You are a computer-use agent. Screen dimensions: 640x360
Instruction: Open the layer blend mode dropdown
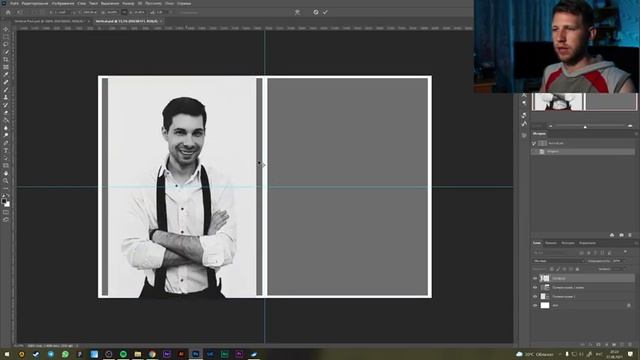559,261
